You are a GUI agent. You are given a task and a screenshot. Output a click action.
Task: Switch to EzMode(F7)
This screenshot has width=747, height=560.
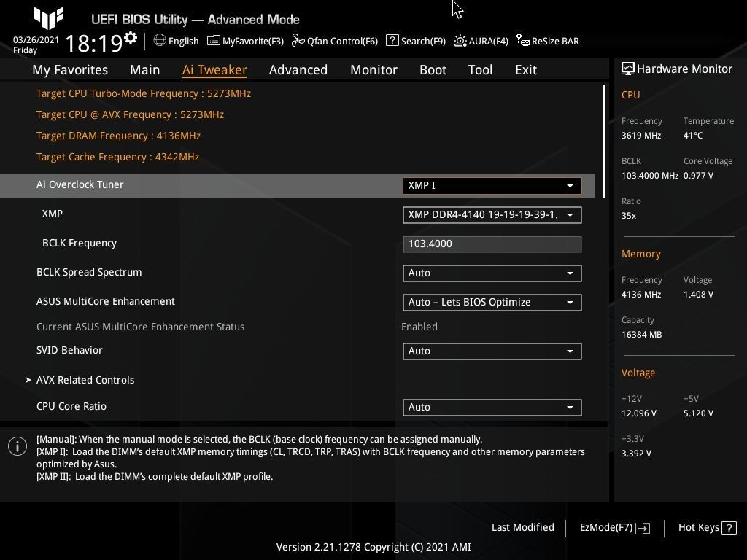[x=614, y=528]
